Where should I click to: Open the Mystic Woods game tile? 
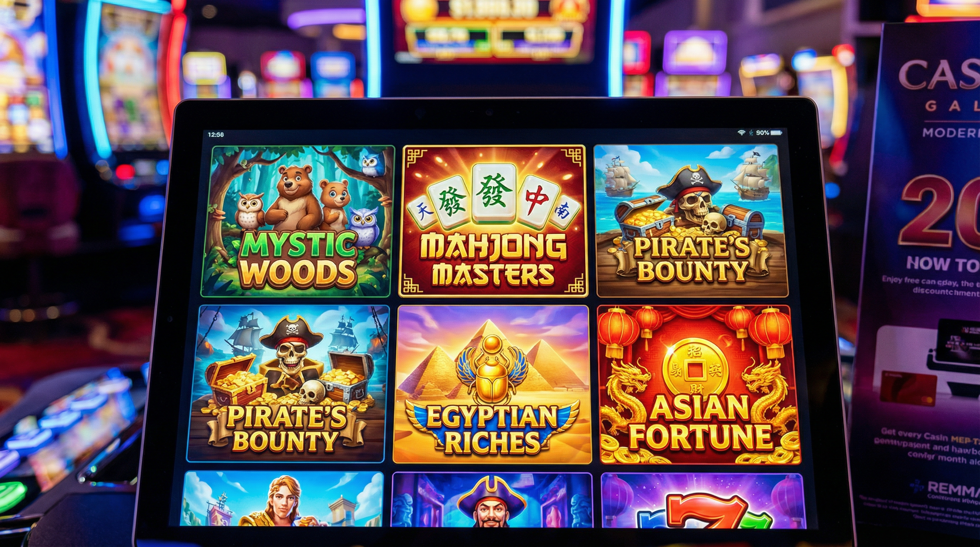pos(298,221)
